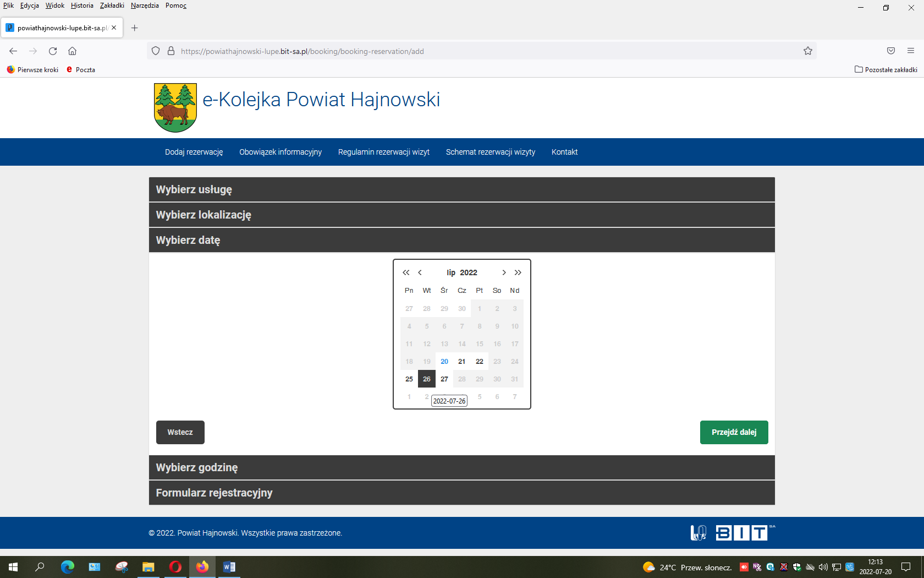This screenshot has width=924, height=578.
Task: Go to the next month in the calendar
Action: (x=504, y=272)
